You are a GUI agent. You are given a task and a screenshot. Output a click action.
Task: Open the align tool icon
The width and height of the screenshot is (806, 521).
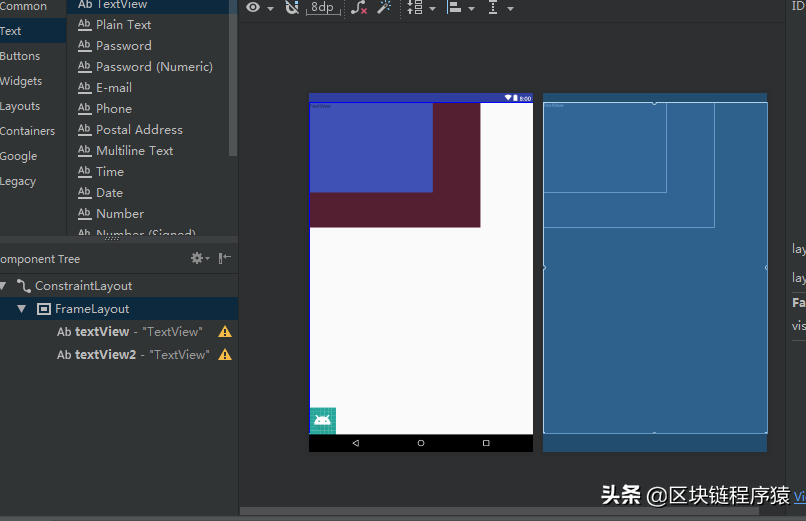click(x=454, y=7)
